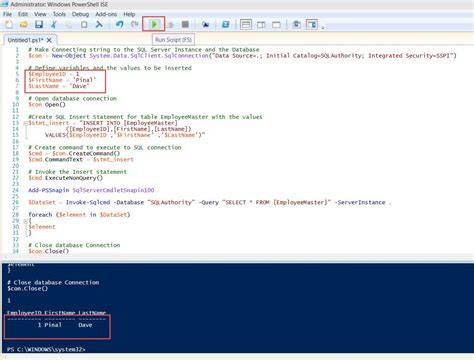The height and width of the screenshot is (360, 474).
Task: Open the toolbar overflow arrow
Action: click(323, 27)
